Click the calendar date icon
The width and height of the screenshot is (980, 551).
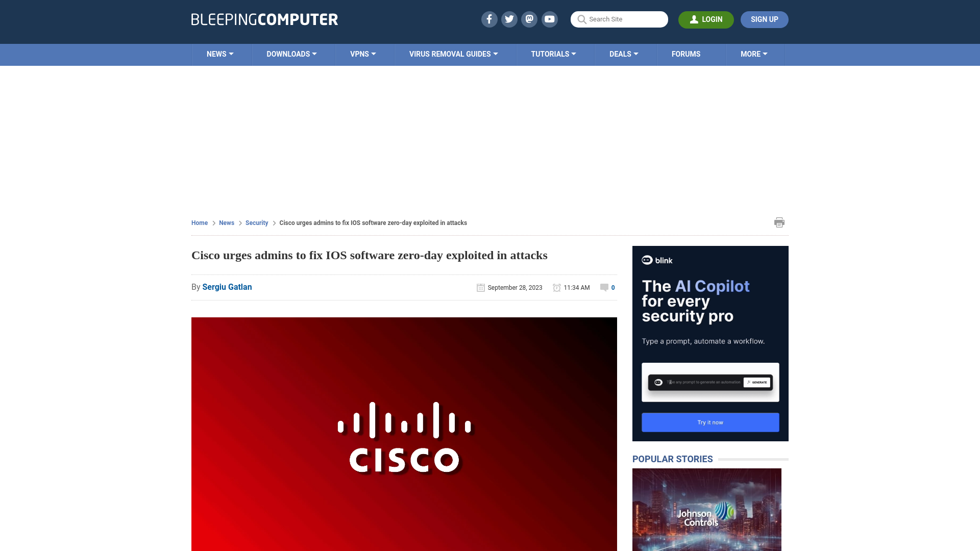click(481, 287)
